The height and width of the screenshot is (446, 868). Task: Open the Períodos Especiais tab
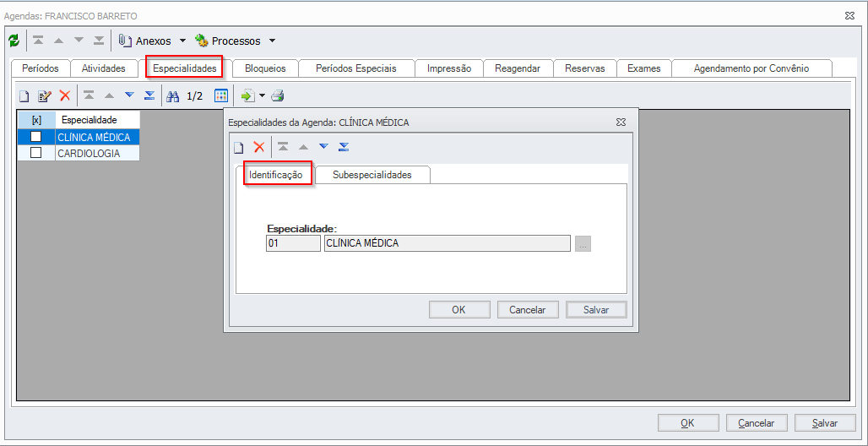coord(356,68)
